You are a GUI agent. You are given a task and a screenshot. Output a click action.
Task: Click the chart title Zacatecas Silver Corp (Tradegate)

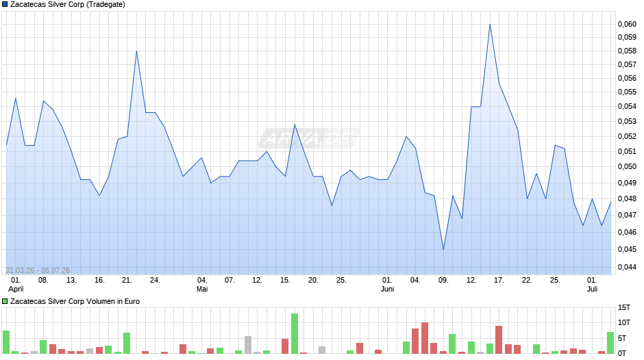tap(68, 5)
